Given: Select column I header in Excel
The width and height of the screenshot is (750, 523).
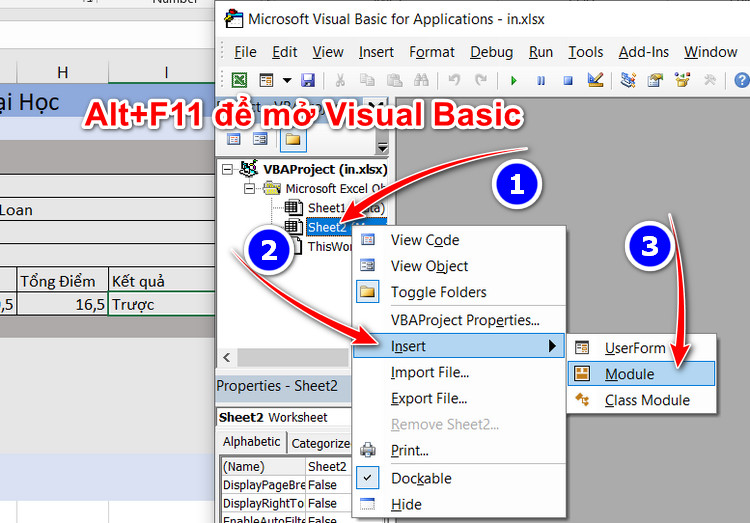Looking at the screenshot, I should pyautogui.click(x=162, y=72).
